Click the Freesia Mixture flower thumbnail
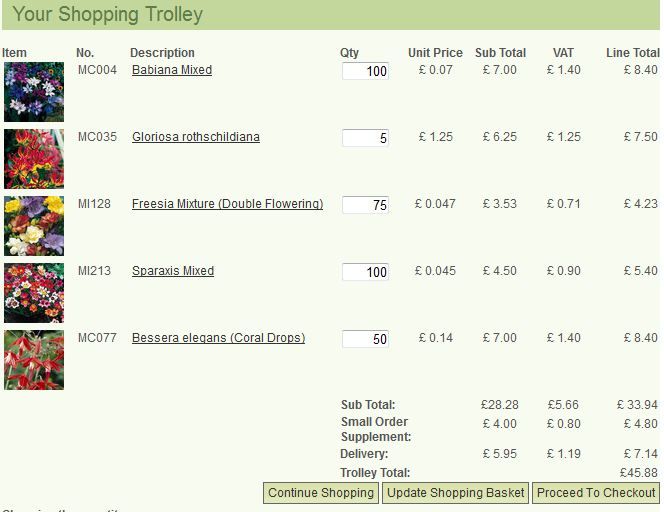The height and width of the screenshot is (512, 664). (34, 226)
